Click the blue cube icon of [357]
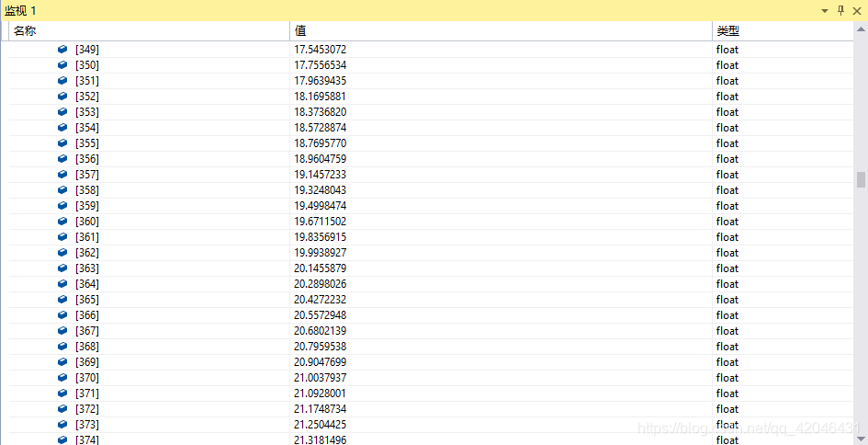The image size is (868, 445). click(x=62, y=174)
